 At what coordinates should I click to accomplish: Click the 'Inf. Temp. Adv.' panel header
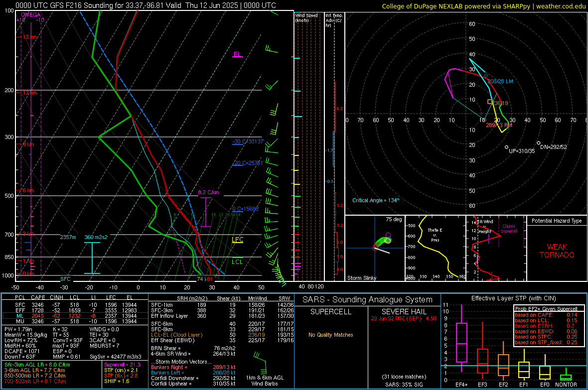[x=334, y=20]
